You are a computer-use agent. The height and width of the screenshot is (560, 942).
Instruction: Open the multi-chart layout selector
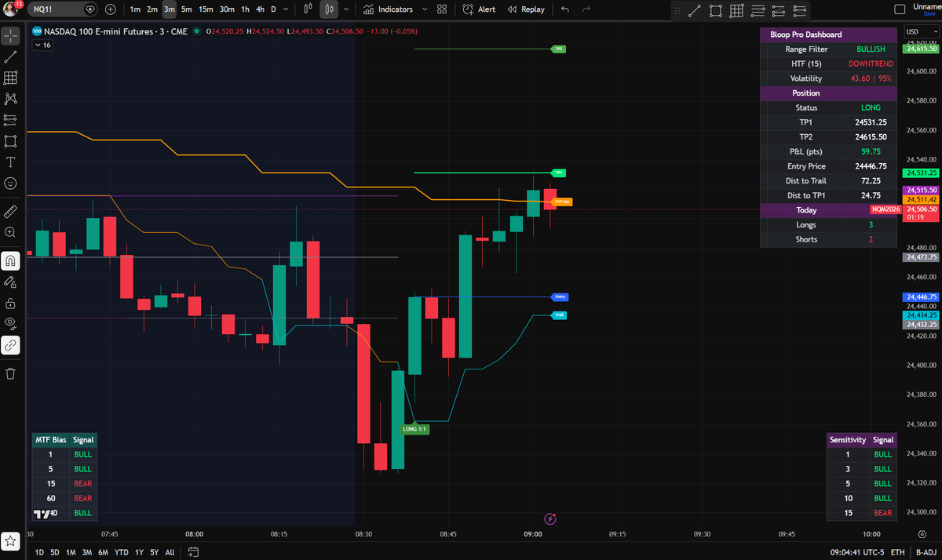441,10
